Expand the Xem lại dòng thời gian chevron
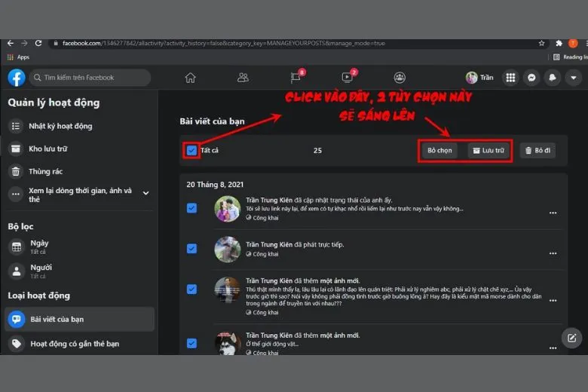This screenshot has width=588, height=392. [146, 193]
